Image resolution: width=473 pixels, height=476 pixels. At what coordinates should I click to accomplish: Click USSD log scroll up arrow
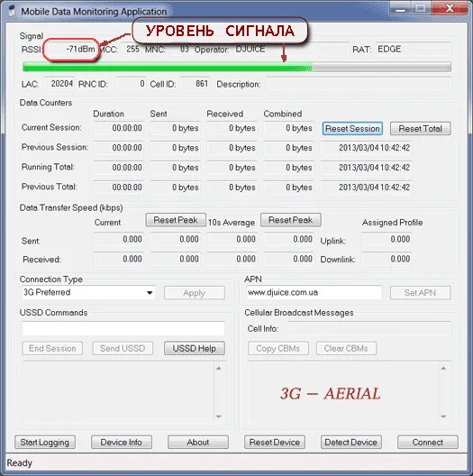[x=219, y=368]
